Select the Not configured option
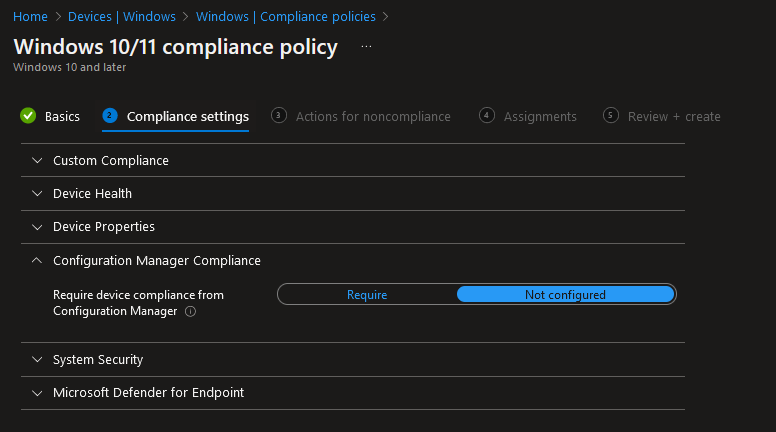 565,294
